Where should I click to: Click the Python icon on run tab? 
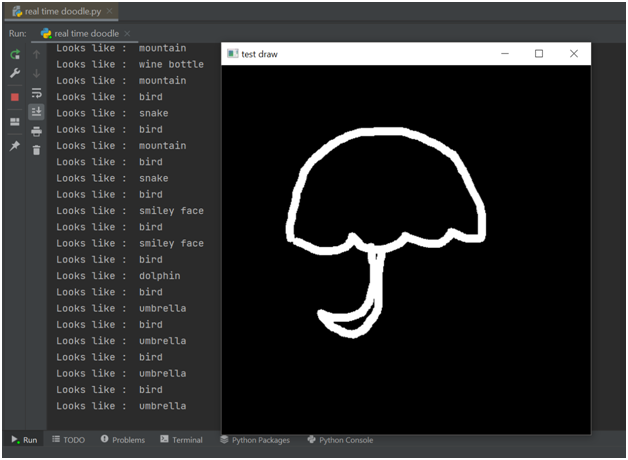[46, 34]
